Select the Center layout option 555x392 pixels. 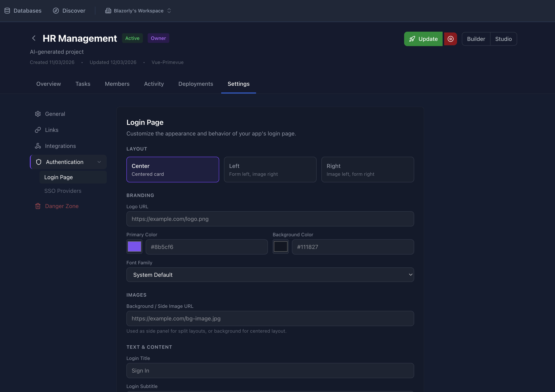click(x=173, y=170)
